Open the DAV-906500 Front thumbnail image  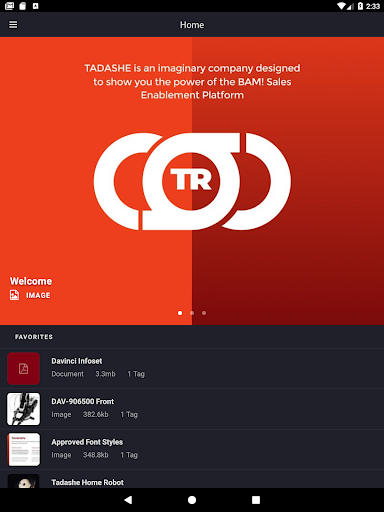(x=24, y=409)
